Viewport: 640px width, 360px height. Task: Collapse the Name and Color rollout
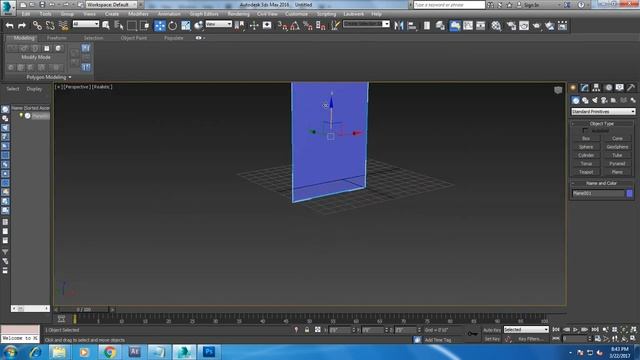602,183
